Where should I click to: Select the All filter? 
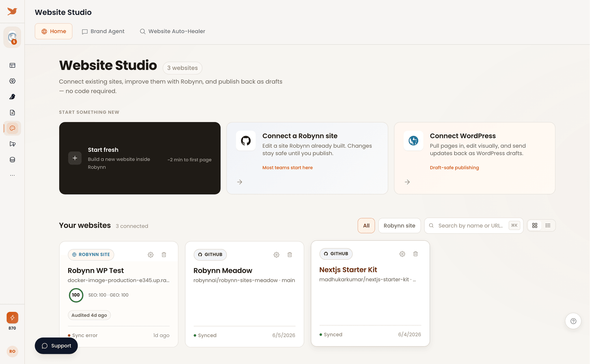[x=366, y=226]
